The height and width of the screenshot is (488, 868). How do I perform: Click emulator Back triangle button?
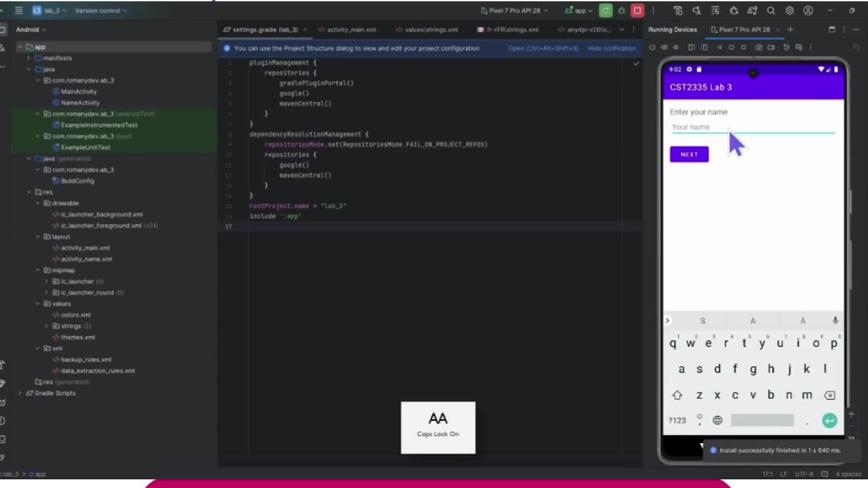pos(719,47)
